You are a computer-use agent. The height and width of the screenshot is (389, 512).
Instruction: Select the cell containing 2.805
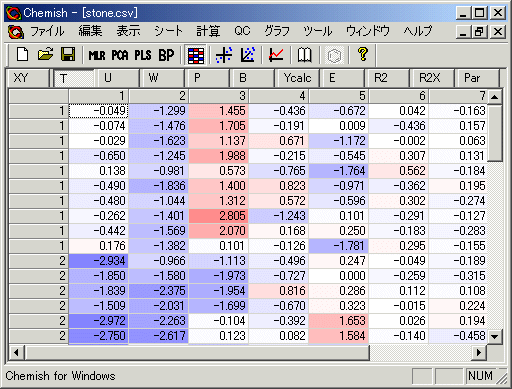[x=219, y=216]
